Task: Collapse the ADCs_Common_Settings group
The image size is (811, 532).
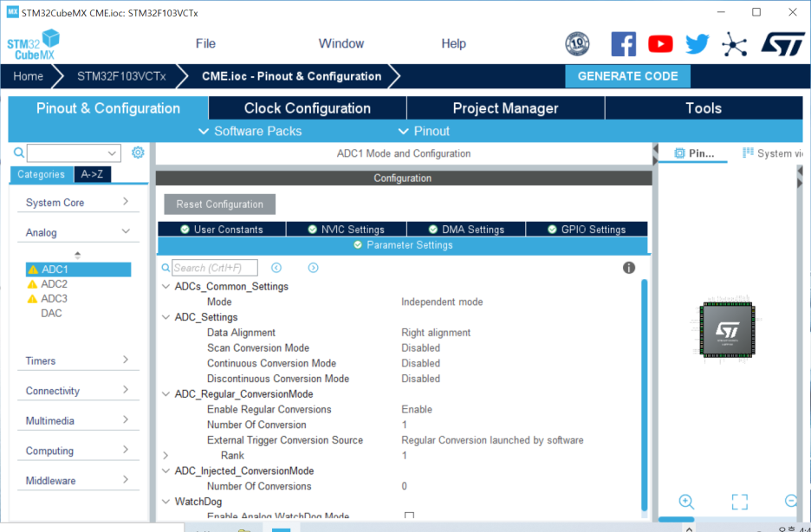Action: [x=165, y=287]
